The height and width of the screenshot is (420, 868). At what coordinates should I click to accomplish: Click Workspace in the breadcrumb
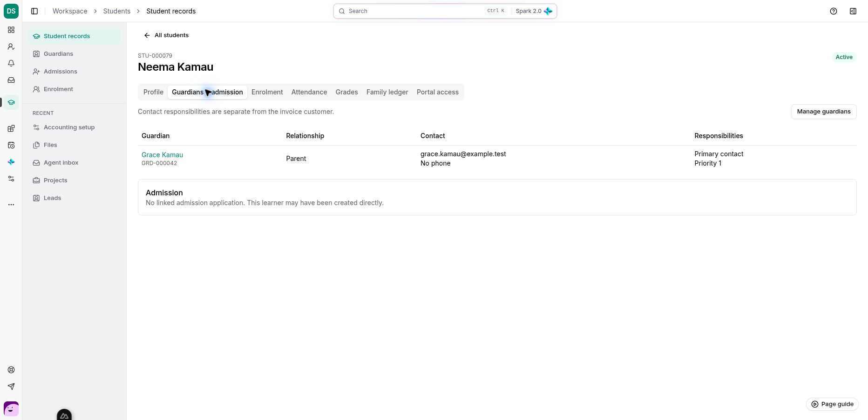(70, 11)
